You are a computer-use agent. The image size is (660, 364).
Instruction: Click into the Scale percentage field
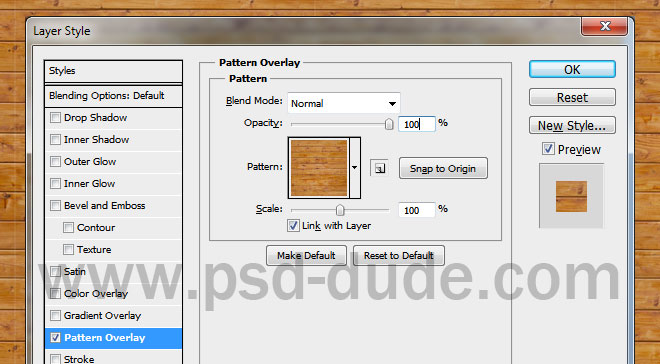point(417,210)
